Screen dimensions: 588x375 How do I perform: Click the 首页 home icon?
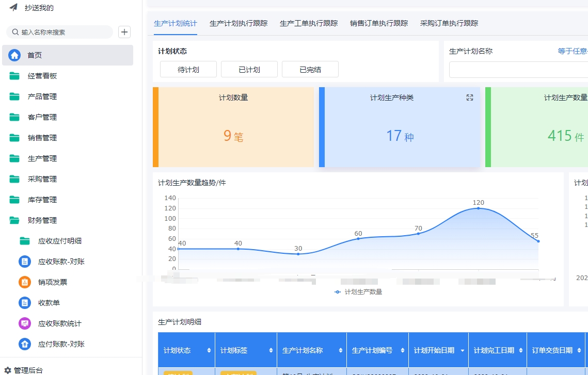pos(14,55)
